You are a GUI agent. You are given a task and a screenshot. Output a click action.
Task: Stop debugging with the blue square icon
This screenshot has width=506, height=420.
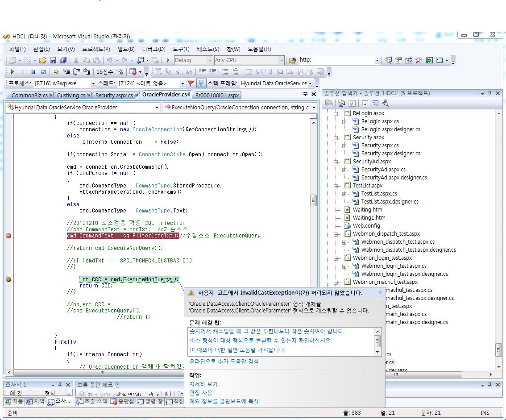33,72
